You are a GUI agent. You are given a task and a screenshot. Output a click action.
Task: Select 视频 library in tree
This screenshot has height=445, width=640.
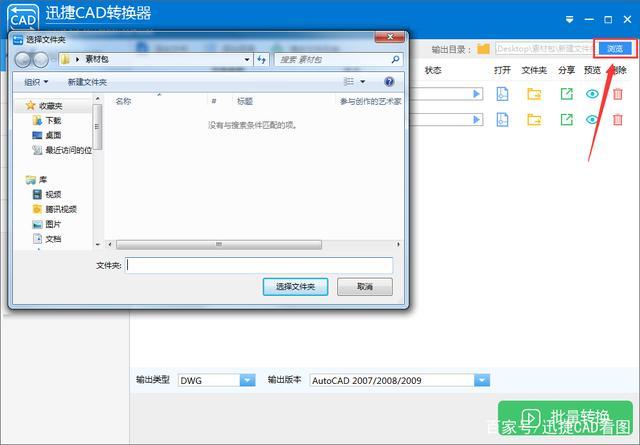pyautogui.click(x=47, y=194)
